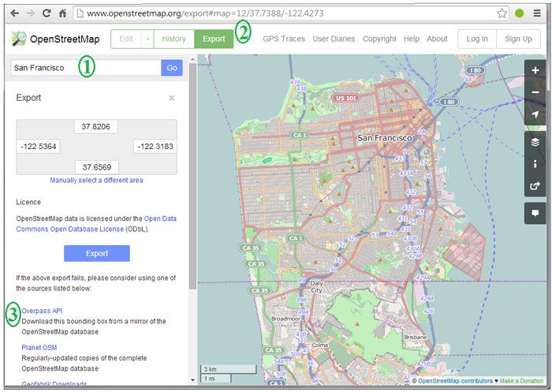
Task: Open the Planet OSM link
Action: [39, 348]
